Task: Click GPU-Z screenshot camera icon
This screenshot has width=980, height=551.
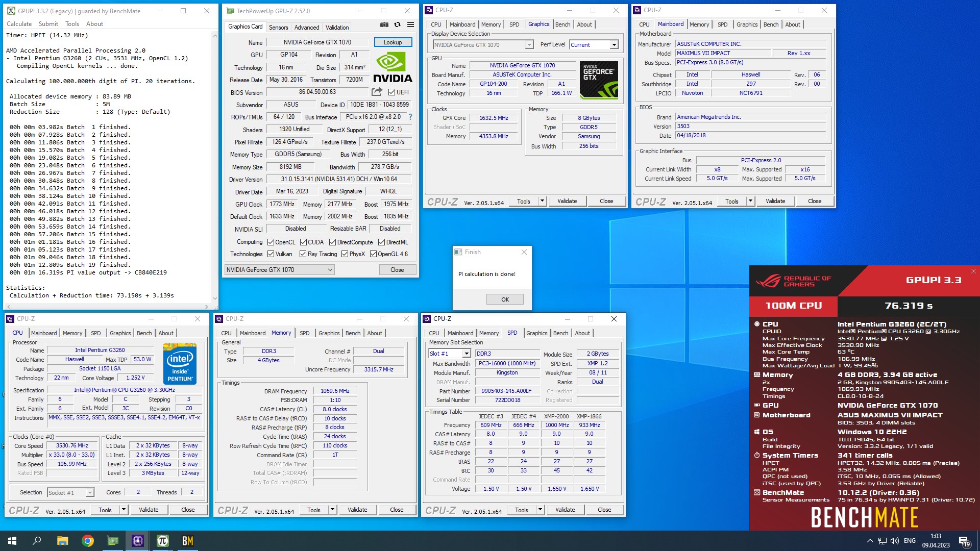Action: pyautogui.click(x=384, y=24)
